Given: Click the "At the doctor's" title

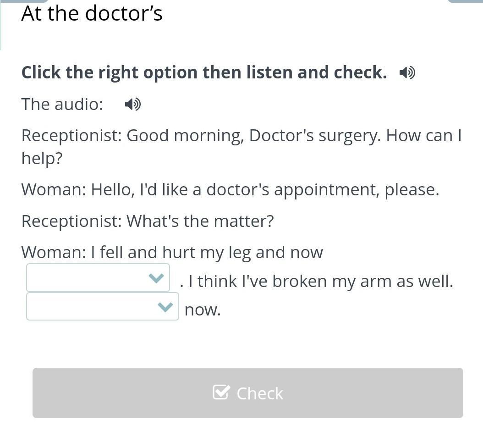Looking at the screenshot, I should 92,13.
